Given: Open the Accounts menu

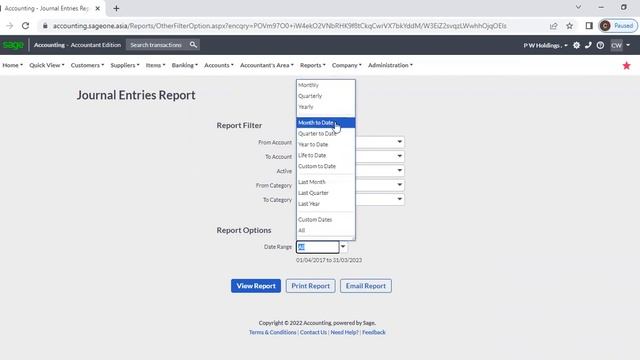Looking at the screenshot, I should click(219, 65).
